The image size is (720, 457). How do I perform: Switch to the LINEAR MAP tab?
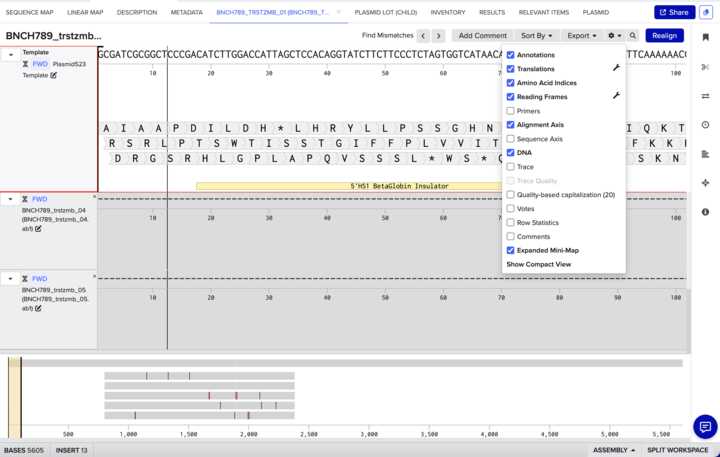click(85, 12)
